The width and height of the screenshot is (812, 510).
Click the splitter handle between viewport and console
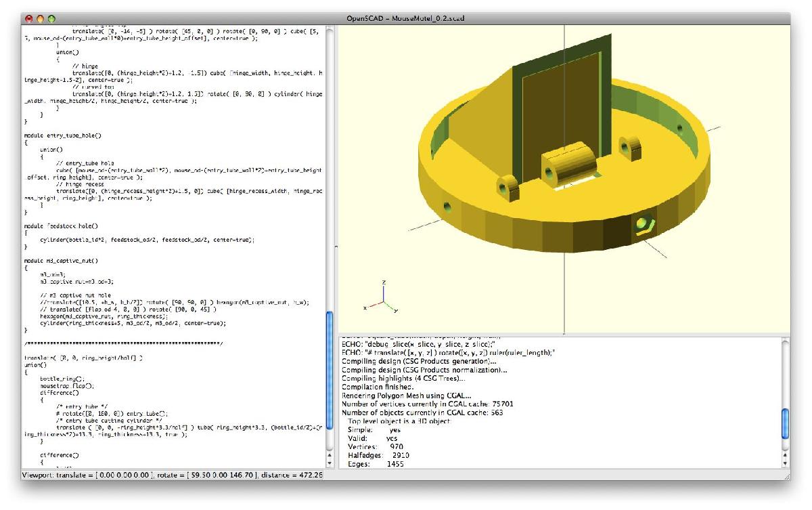(564, 335)
